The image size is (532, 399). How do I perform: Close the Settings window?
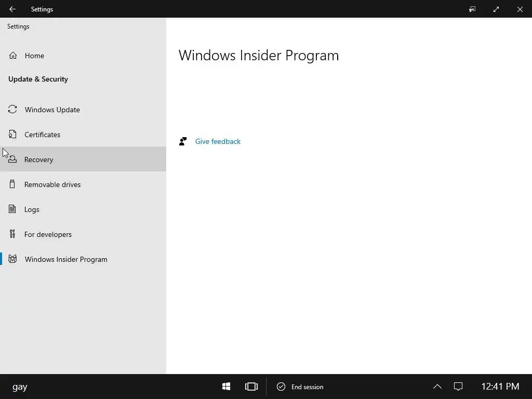520,9
